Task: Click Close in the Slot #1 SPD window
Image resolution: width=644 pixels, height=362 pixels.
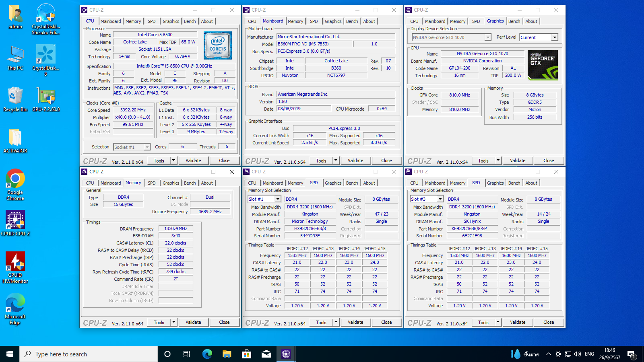Action: (386, 322)
